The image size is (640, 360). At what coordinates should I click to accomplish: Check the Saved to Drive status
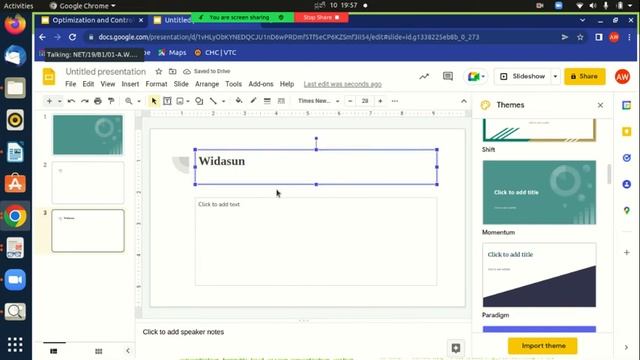[x=207, y=71]
